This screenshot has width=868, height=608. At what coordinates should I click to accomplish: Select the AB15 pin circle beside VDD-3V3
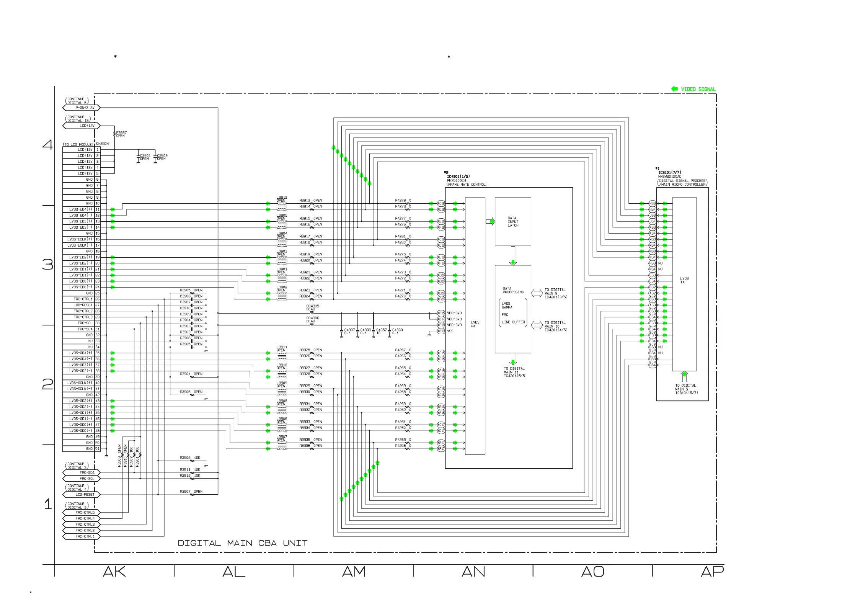(441, 313)
